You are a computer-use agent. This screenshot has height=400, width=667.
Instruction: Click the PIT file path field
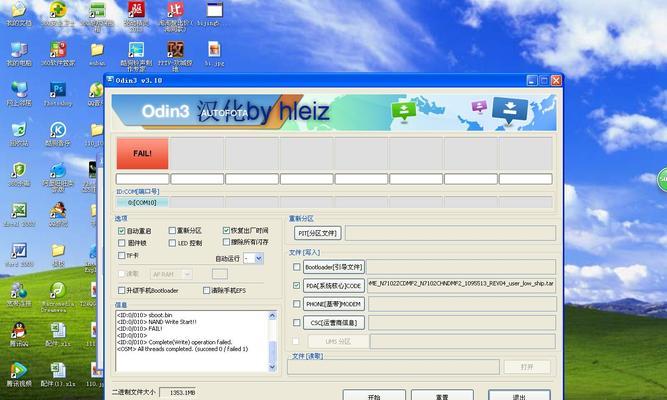tap(450, 233)
